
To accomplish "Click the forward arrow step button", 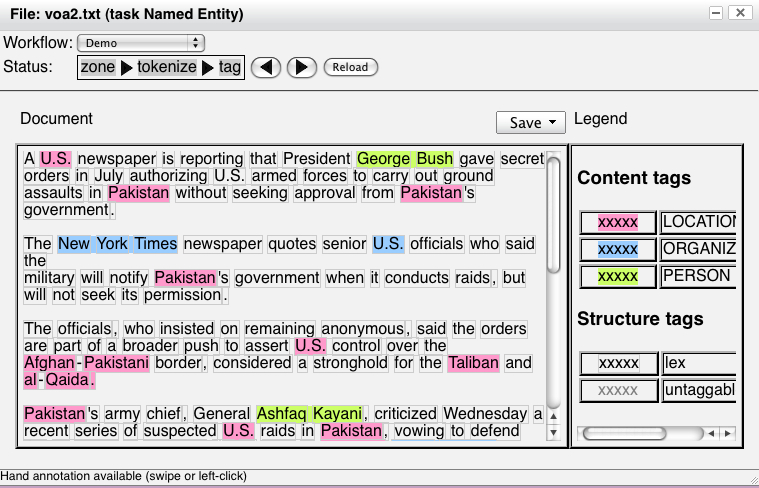I will [x=302, y=68].
